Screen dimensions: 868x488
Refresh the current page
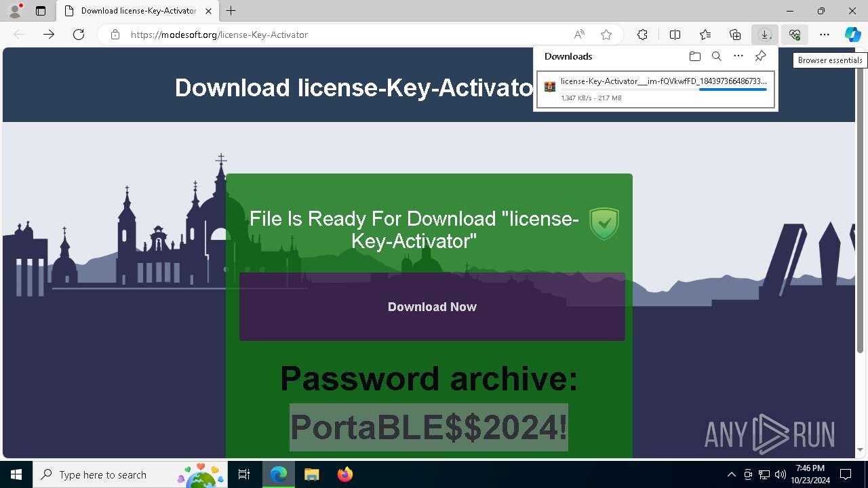pos(79,35)
